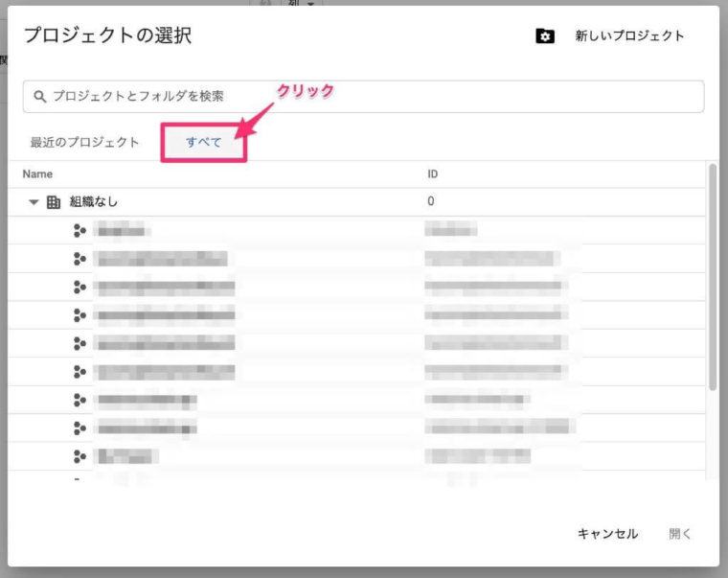Click the folder-gear icon for new project
The height and width of the screenshot is (578, 728).
[x=545, y=36]
